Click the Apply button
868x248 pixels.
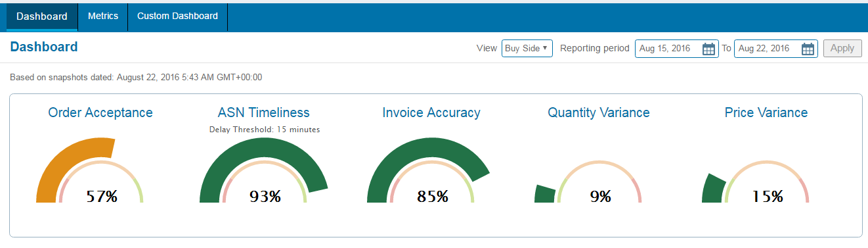pyautogui.click(x=842, y=48)
